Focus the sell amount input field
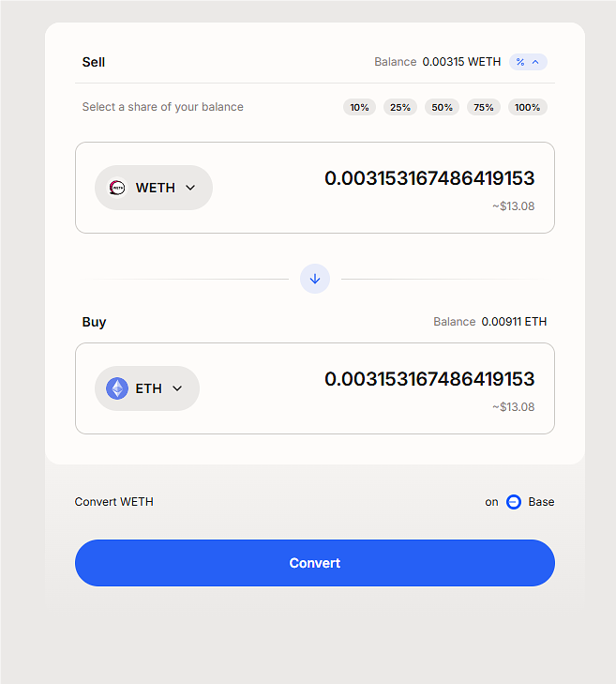The image size is (616, 684). pos(428,178)
